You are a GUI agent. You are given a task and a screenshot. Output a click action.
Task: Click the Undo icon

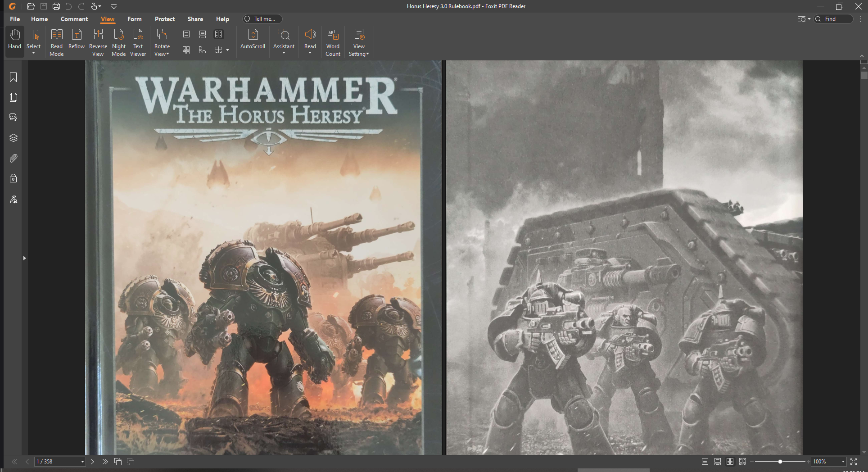tap(68, 6)
